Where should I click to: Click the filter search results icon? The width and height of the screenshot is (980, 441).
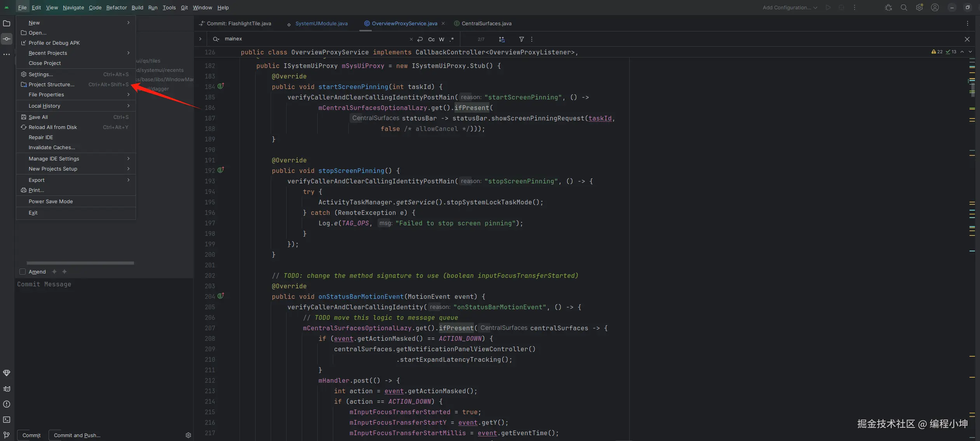[x=522, y=39]
